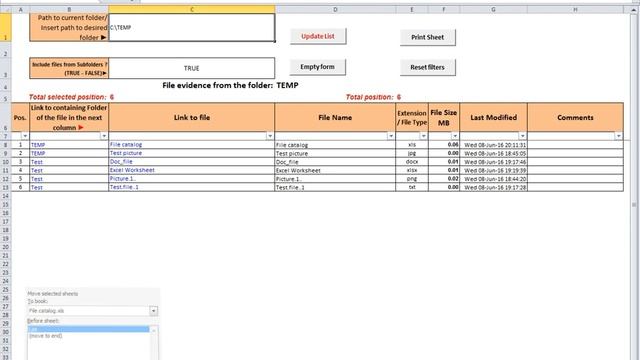Select the Last Modified header cell
Image resolution: width=640 pixels, height=360 pixels.
coord(493,118)
